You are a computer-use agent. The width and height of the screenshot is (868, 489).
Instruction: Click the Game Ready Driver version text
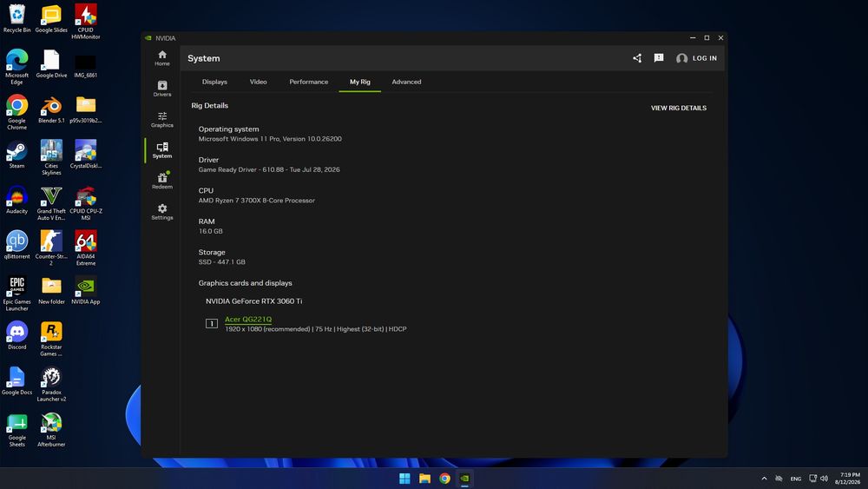(x=269, y=169)
